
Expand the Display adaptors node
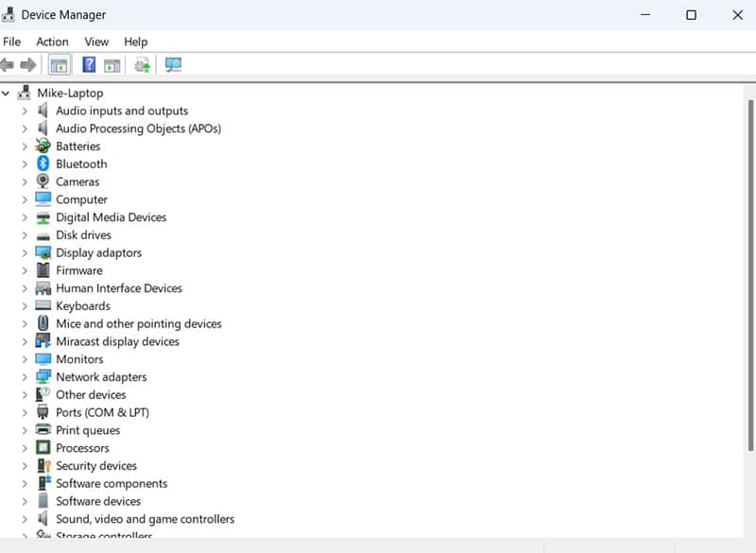click(25, 252)
